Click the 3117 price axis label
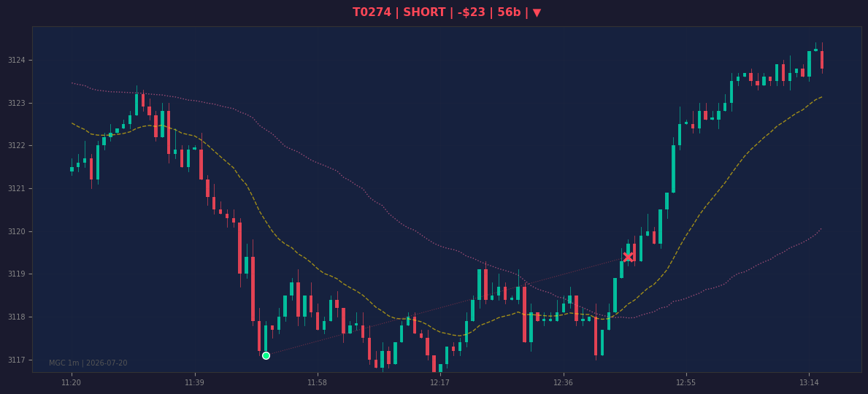Screen dimensions: 868x394 pos(16,360)
